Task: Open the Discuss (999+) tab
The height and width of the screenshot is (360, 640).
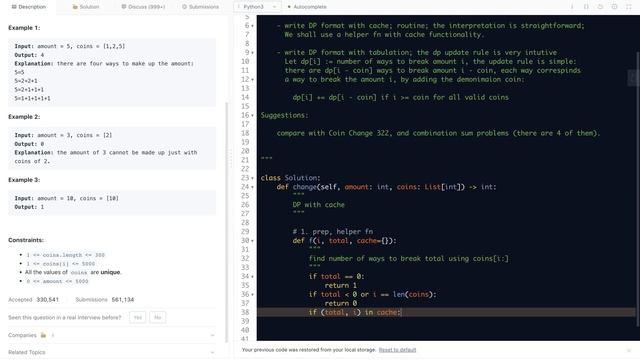Action: pyautogui.click(x=143, y=7)
